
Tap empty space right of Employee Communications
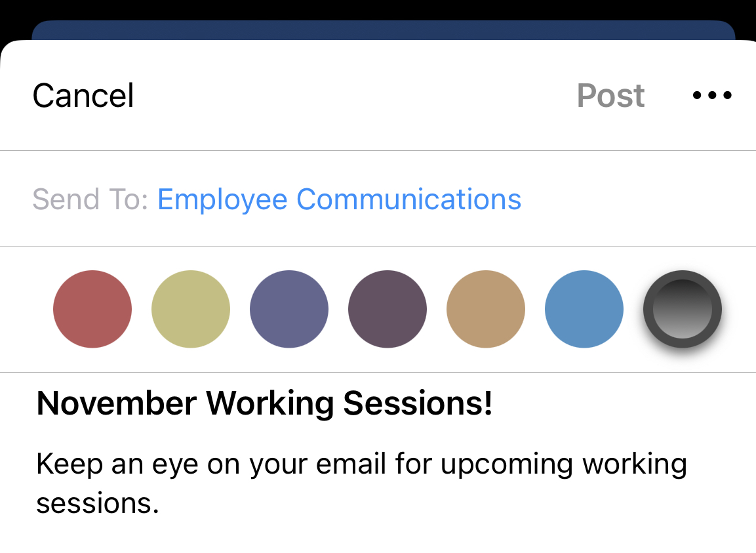(637, 199)
